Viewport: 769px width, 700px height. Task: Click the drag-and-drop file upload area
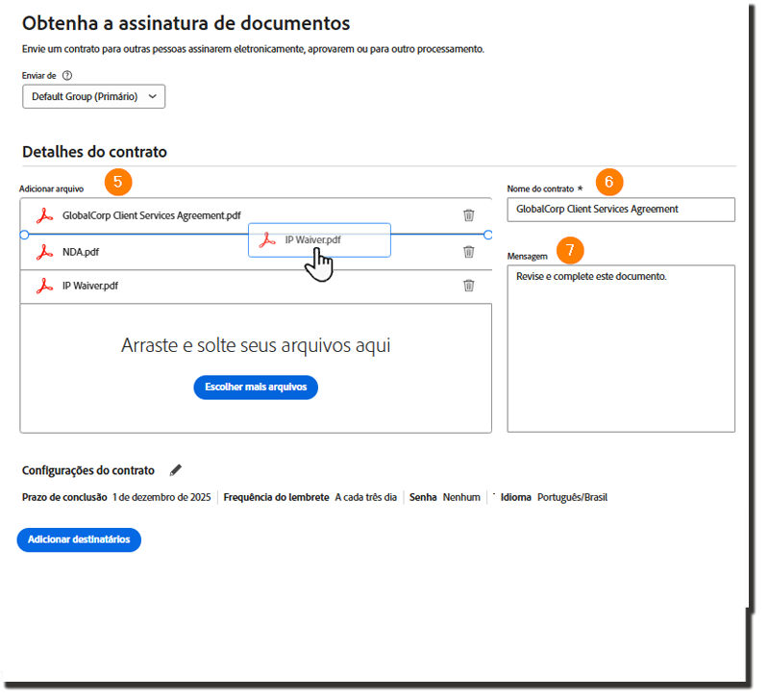(256, 344)
